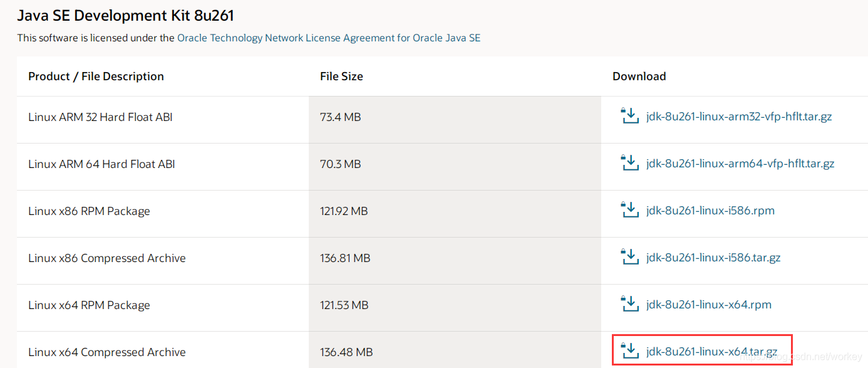Click the download icon beside jdk-8u261-linux-x64.rpm
Viewport: 868px width, 368px height.
[x=630, y=305]
